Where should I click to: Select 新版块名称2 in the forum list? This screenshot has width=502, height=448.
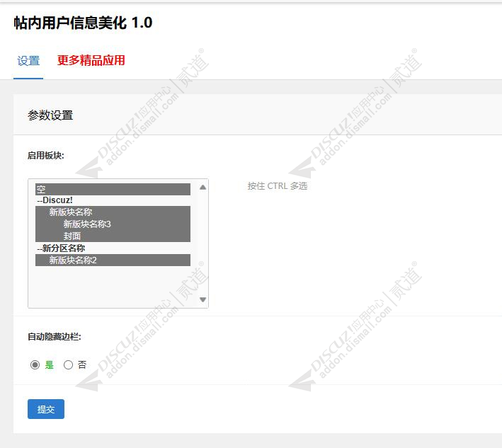113,260
